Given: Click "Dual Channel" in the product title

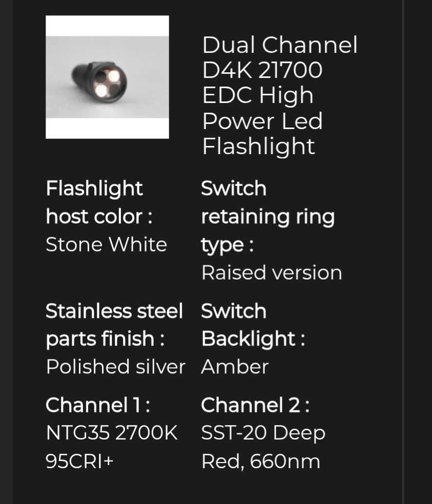Looking at the screenshot, I should [x=279, y=45].
